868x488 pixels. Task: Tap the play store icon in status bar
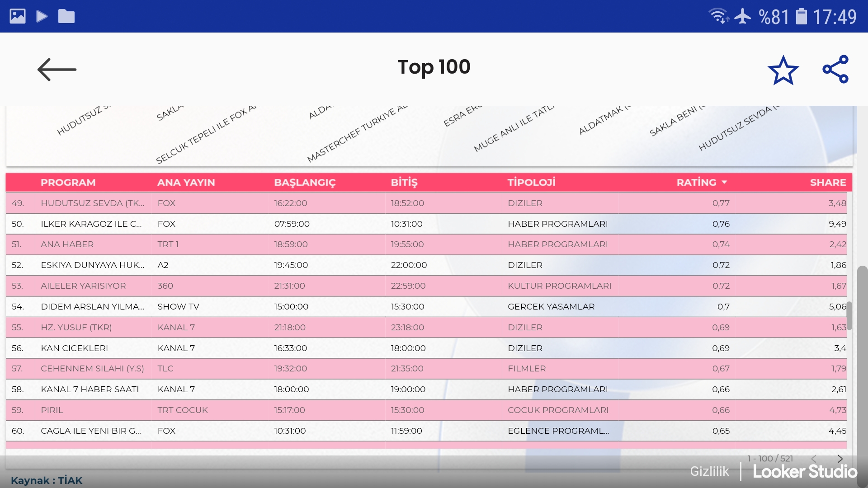pyautogui.click(x=42, y=16)
